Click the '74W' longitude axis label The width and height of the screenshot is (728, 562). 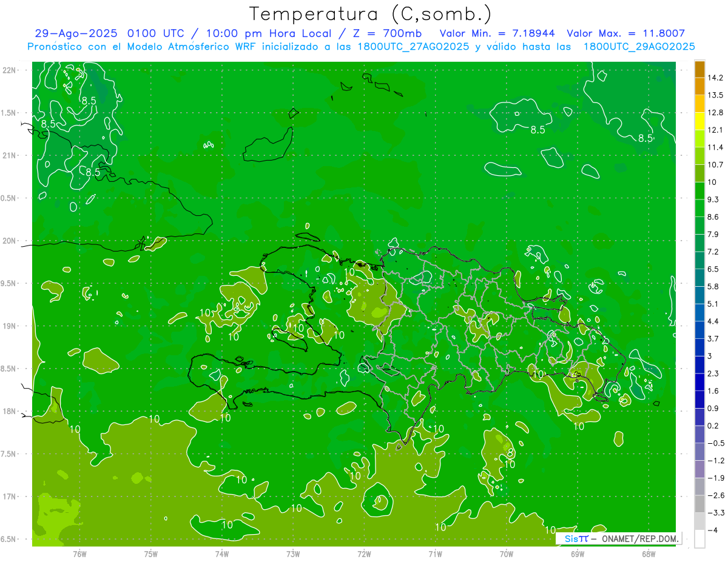coord(222,554)
